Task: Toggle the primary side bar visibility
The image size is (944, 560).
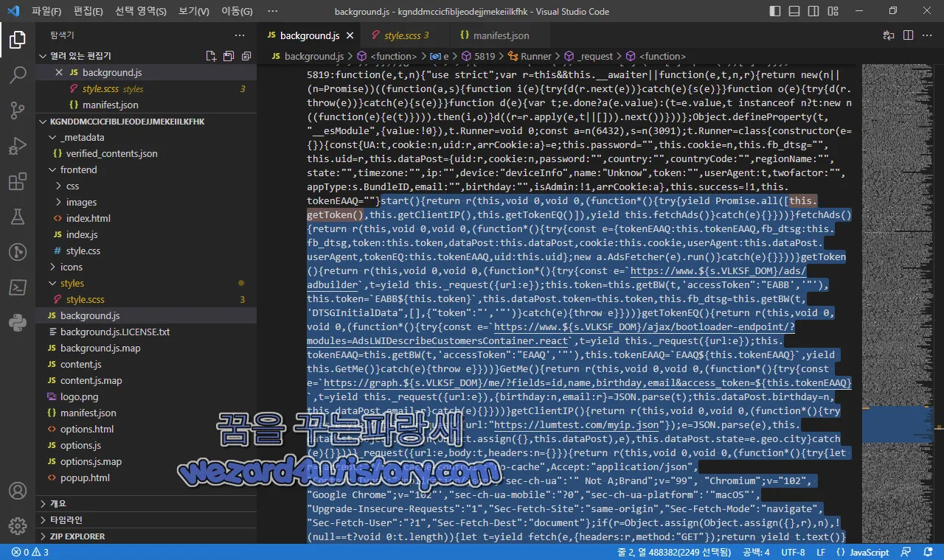Action: tap(775, 11)
